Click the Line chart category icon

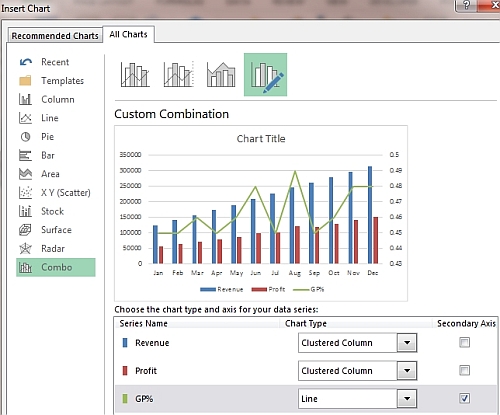tap(25, 118)
